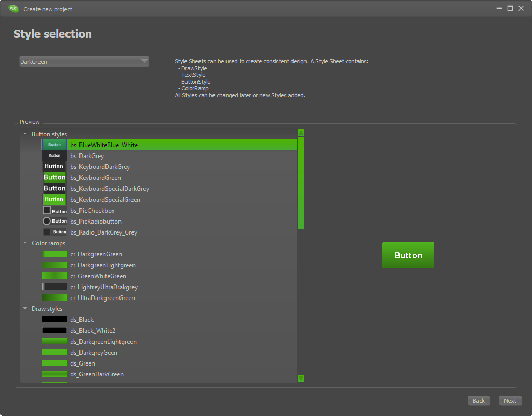Viewport: 532px width, 416px height.
Task: Click the bs_PicRadiobutton radio preview icon
Action: (x=47, y=221)
